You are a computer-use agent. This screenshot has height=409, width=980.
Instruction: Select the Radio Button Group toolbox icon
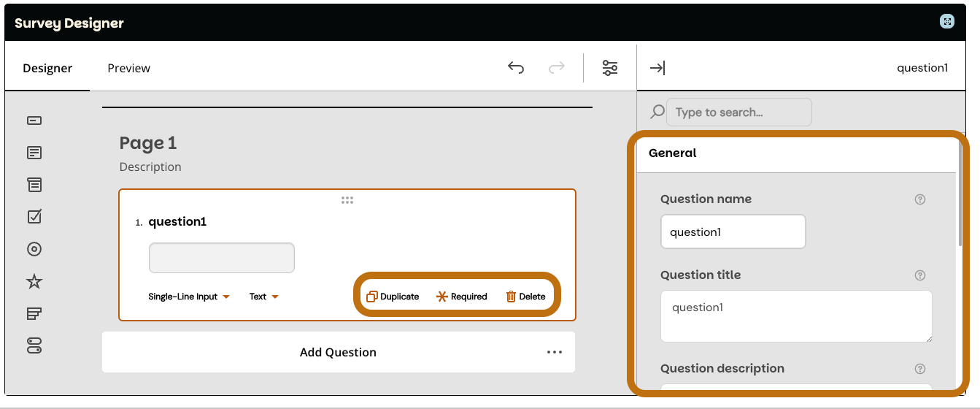tap(34, 249)
